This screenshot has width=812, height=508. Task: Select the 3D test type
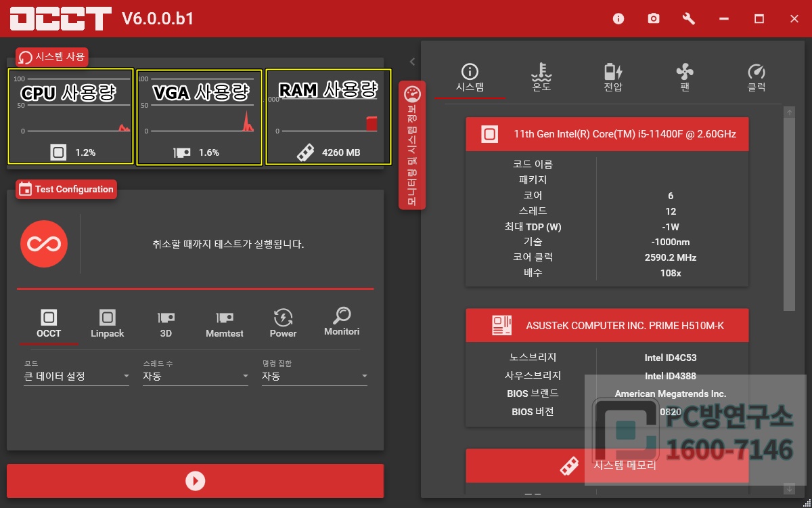coord(166,324)
